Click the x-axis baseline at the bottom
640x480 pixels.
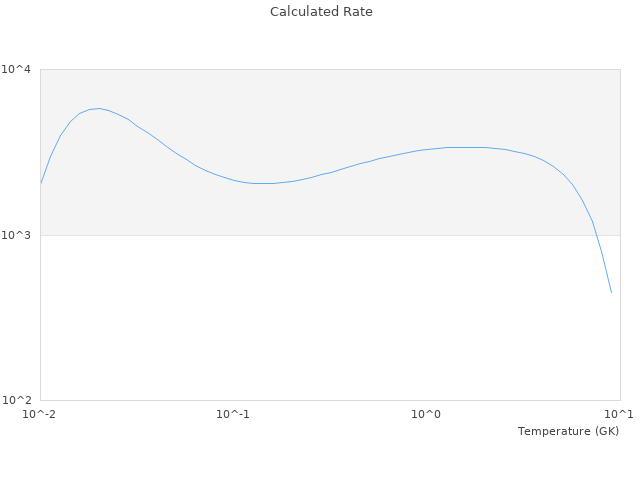tap(330, 401)
